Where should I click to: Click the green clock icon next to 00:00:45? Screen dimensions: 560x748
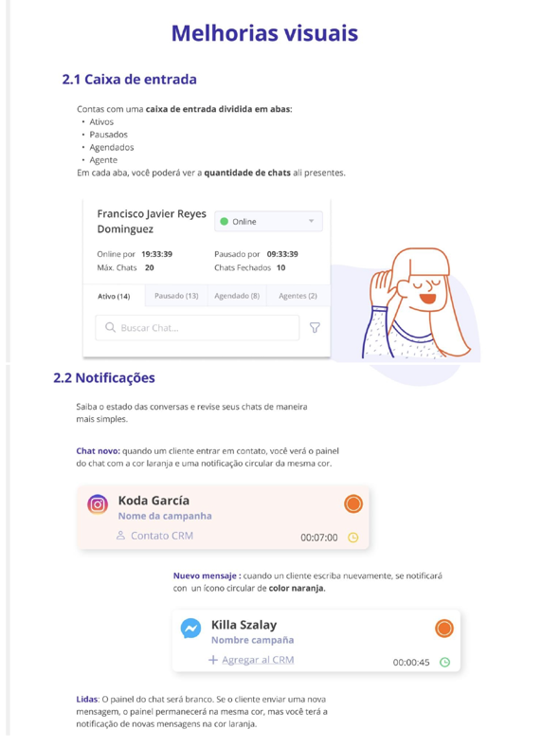click(x=444, y=662)
